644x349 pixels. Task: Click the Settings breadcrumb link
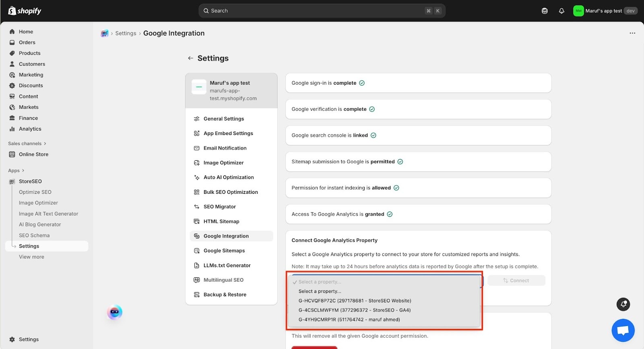click(x=126, y=33)
